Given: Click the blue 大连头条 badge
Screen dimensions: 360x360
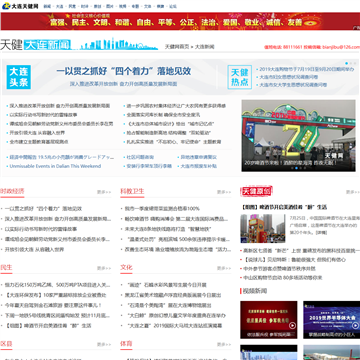Looking at the screenshot, I should point(19,77).
